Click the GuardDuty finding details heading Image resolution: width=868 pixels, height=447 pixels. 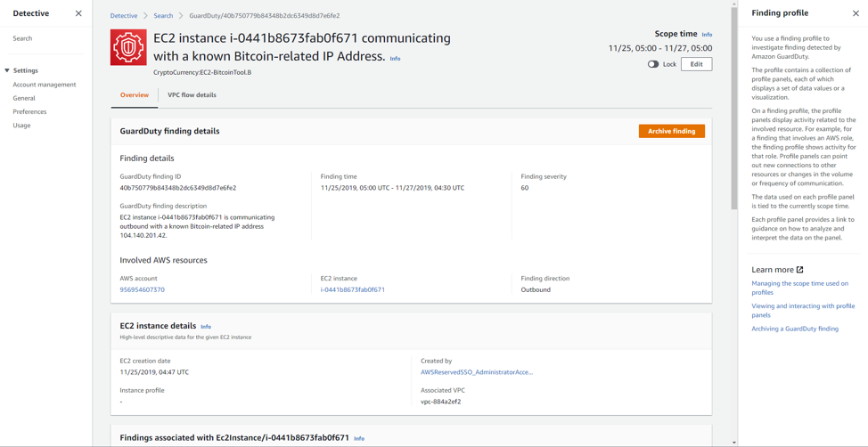170,131
